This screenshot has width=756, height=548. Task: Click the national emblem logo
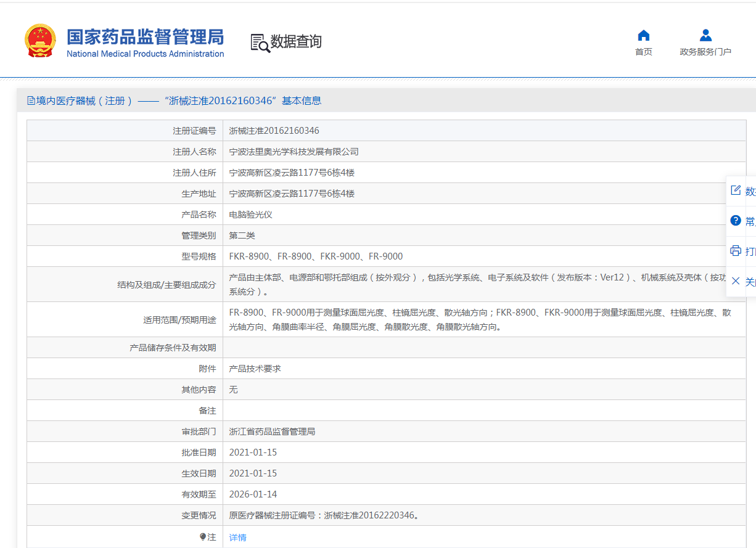pos(40,41)
